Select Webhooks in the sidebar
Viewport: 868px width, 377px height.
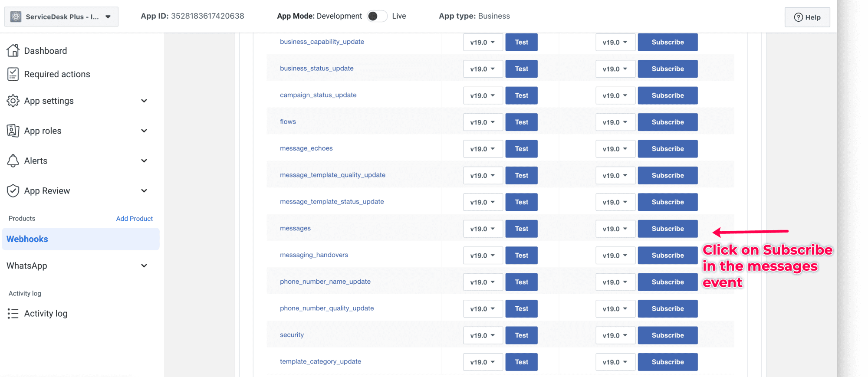click(27, 239)
